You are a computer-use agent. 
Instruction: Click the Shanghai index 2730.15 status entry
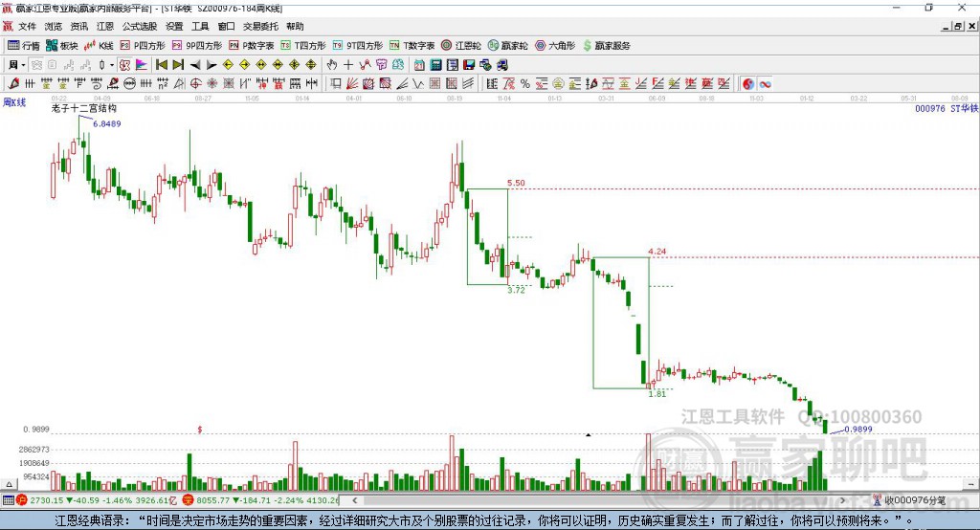coord(95,500)
